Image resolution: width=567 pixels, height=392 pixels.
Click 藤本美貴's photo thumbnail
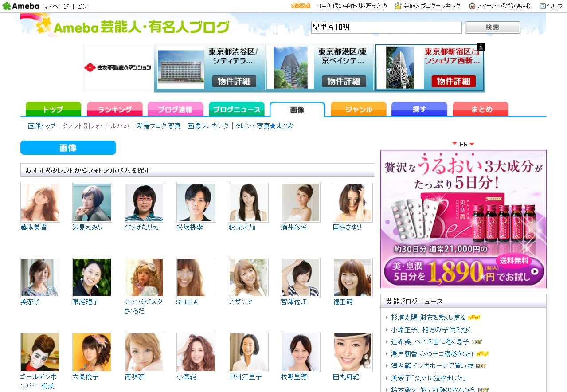pos(40,203)
